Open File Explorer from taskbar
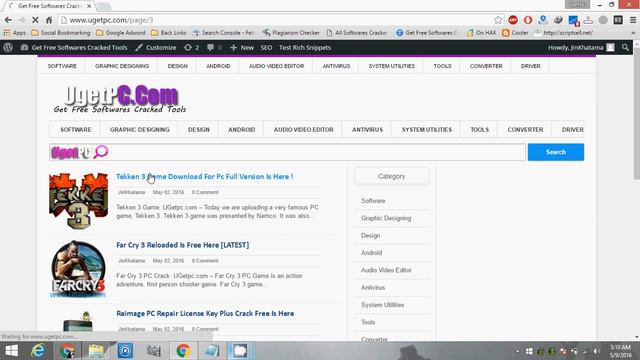 pos(96,351)
